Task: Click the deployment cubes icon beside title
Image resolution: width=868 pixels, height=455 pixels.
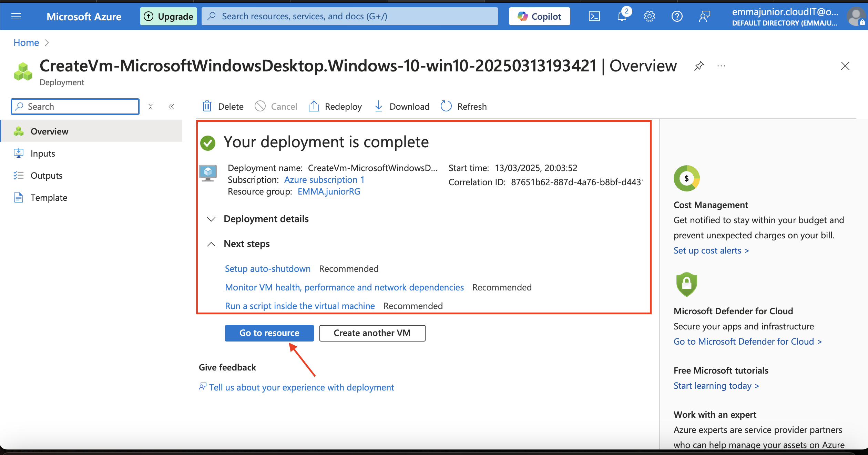Action: point(23,71)
